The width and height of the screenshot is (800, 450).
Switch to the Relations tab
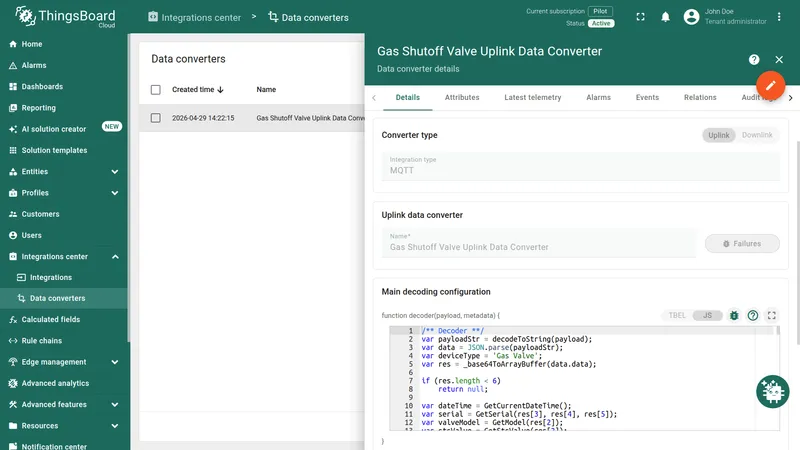pos(700,97)
